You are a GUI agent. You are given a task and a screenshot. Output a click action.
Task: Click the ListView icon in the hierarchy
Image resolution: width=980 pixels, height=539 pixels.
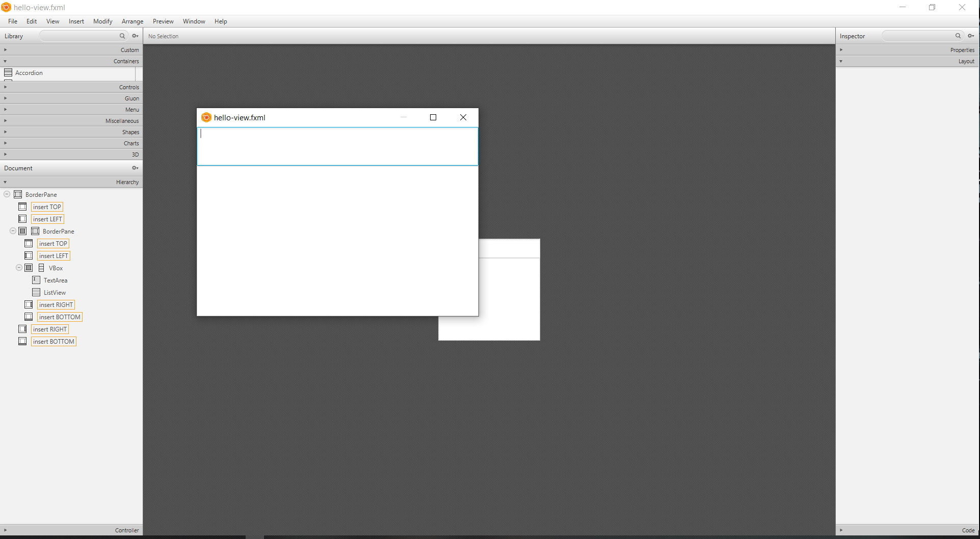(x=35, y=292)
